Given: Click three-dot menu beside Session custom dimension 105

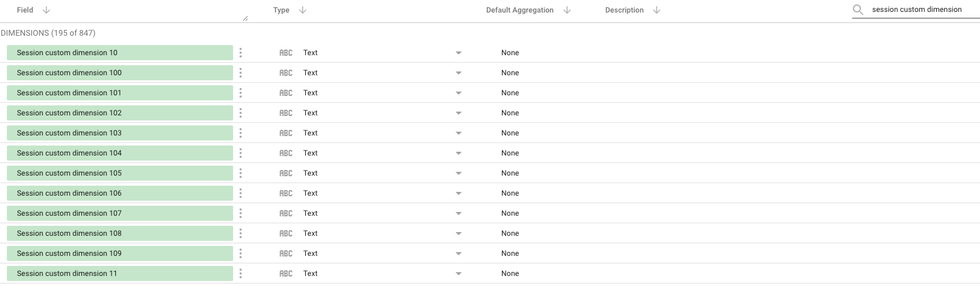Looking at the screenshot, I should 241,173.
